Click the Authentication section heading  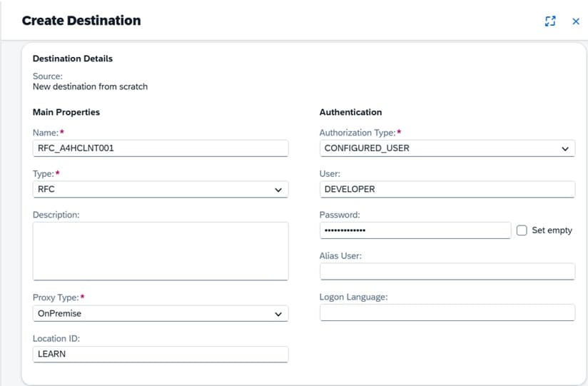tap(350, 112)
